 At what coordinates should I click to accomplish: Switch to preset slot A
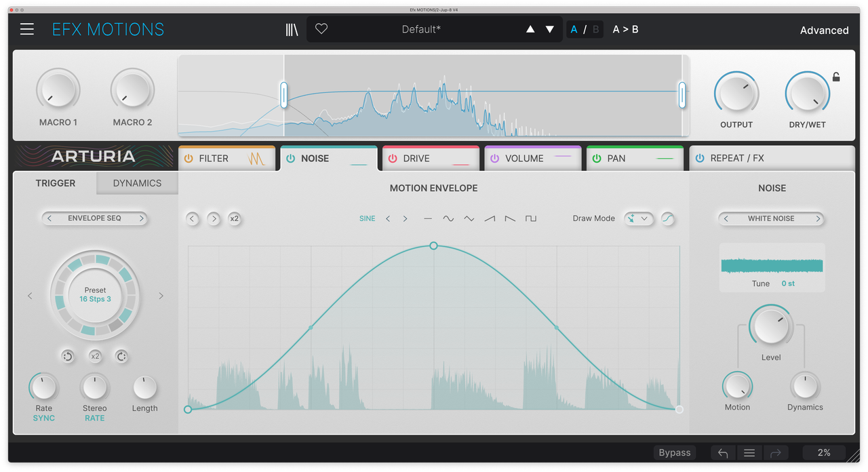pyautogui.click(x=574, y=29)
